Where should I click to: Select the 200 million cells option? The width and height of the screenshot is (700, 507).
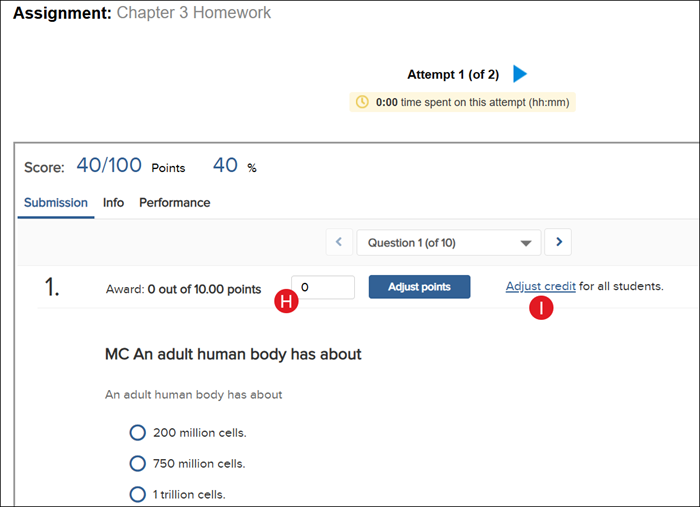(x=138, y=433)
